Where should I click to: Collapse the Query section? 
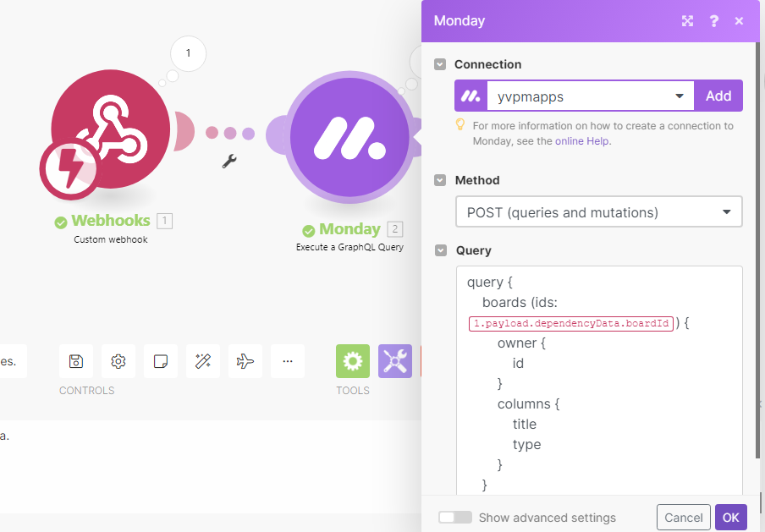click(x=441, y=250)
